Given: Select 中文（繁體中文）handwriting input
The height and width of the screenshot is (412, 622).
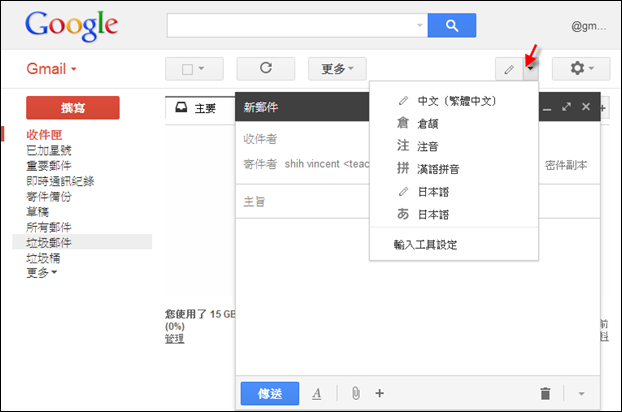Looking at the screenshot, I should 453,101.
